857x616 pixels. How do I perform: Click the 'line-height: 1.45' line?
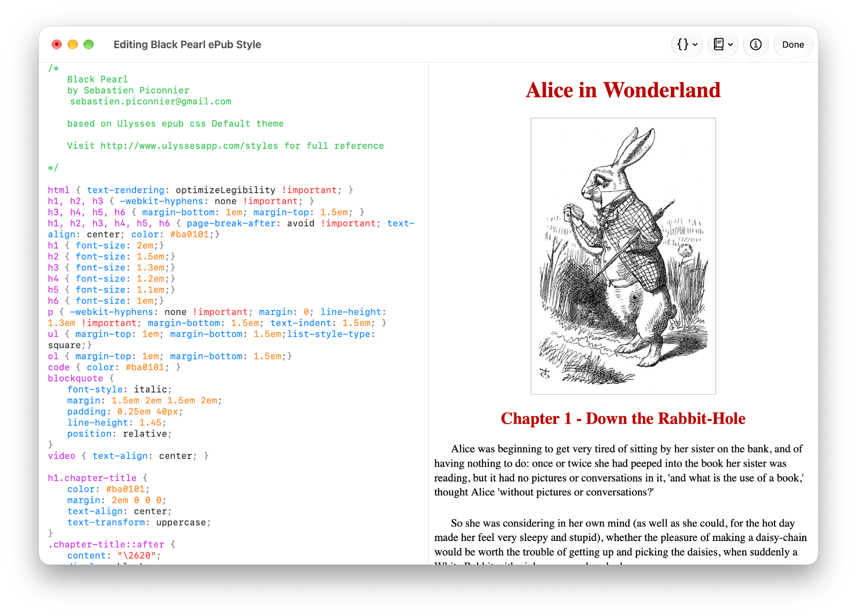[x=117, y=423]
